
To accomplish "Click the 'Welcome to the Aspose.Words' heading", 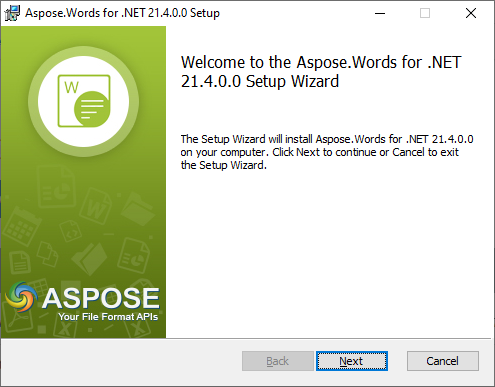I will tap(321, 72).
